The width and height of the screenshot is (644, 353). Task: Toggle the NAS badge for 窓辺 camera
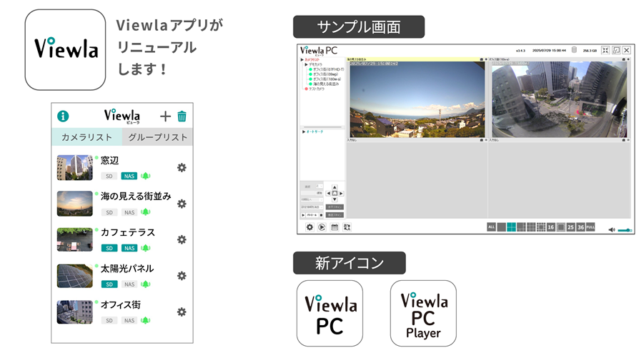129,176
